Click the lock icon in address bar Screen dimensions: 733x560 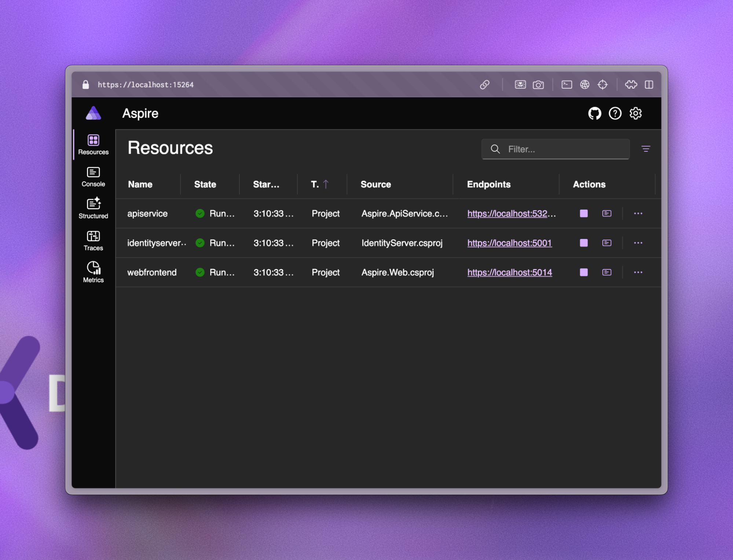pos(85,85)
